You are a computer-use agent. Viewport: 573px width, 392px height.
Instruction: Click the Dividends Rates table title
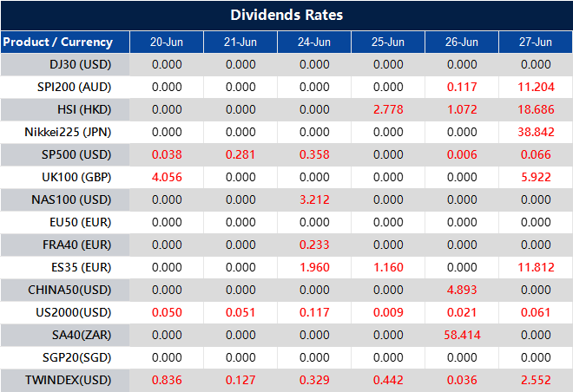(286, 16)
